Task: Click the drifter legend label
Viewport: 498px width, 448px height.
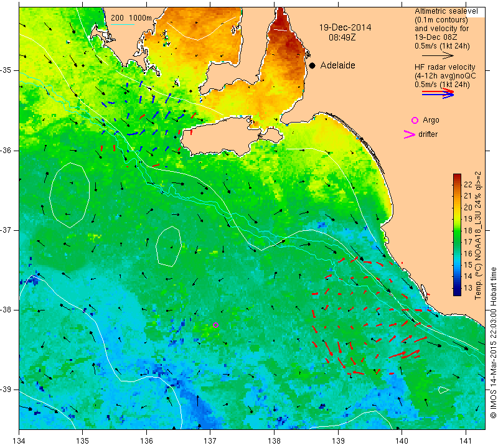Action: (428, 134)
